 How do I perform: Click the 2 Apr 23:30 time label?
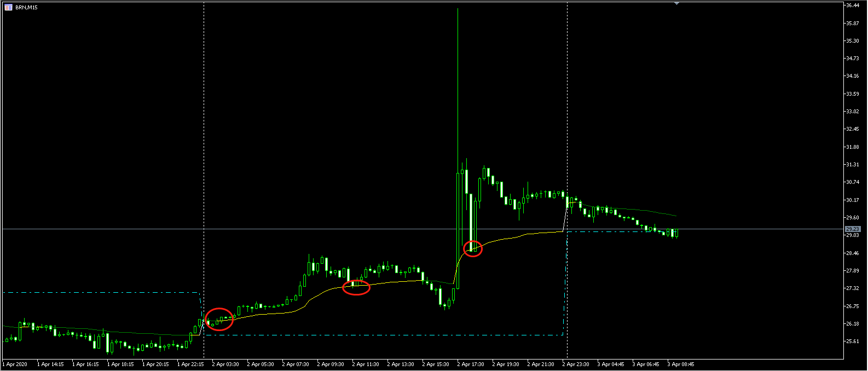pos(576,364)
